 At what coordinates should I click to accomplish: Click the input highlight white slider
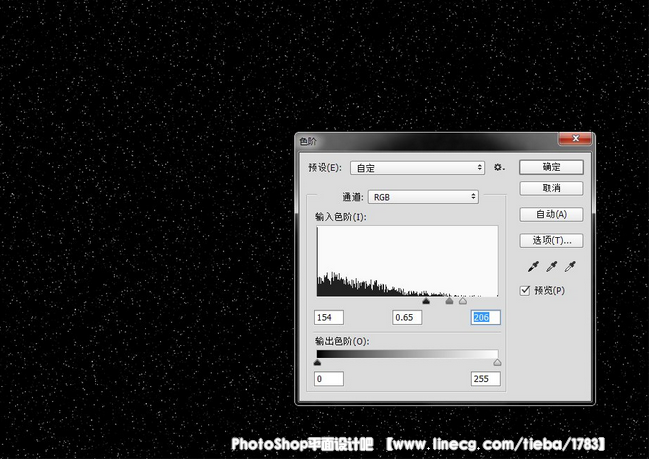pyautogui.click(x=462, y=300)
